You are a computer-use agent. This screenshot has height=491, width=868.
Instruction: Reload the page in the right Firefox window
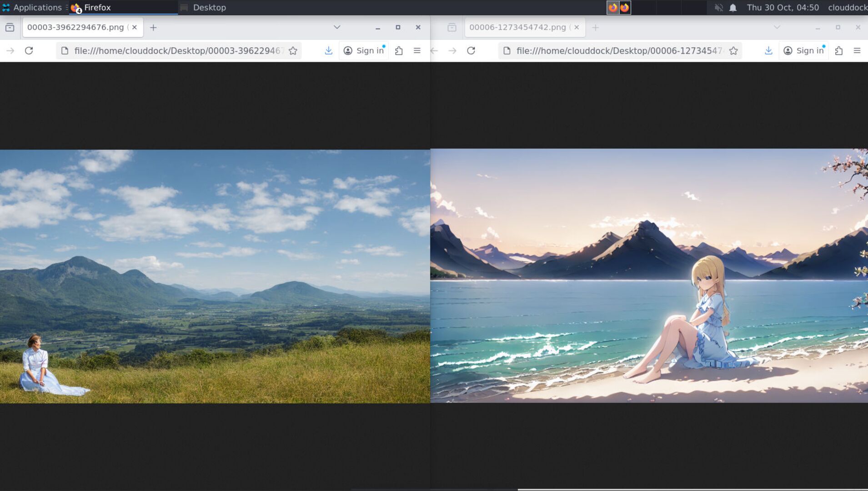pos(471,50)
